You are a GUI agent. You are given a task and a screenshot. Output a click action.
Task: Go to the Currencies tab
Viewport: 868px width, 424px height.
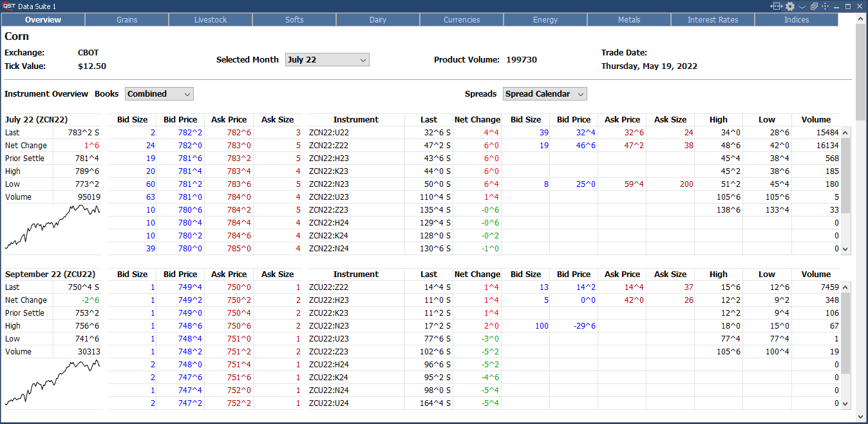click(x=462, y=19)
